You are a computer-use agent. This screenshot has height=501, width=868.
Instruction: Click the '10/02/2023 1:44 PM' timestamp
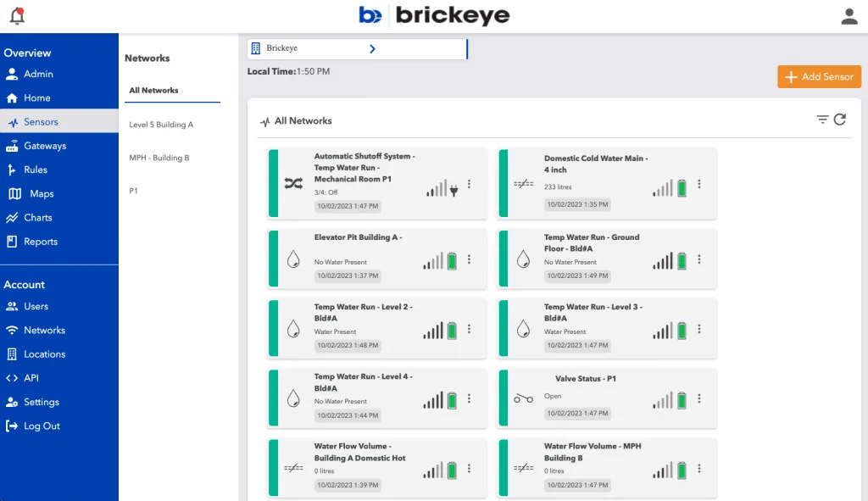tap(348, 415)
